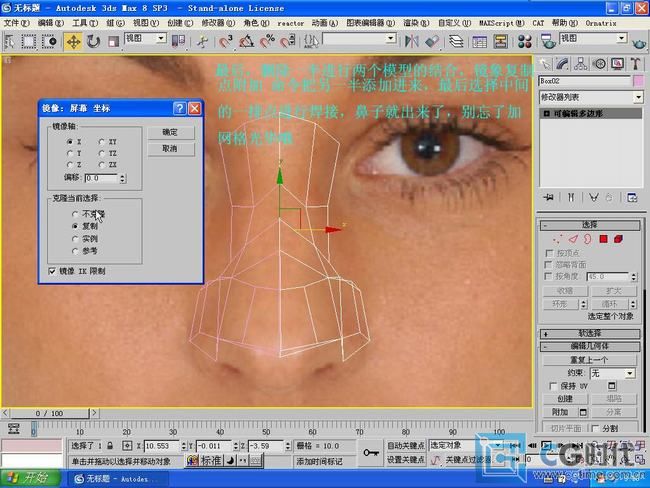Click the Quick Render teapot icon
650x488 pixels.
tap(639, 42)
